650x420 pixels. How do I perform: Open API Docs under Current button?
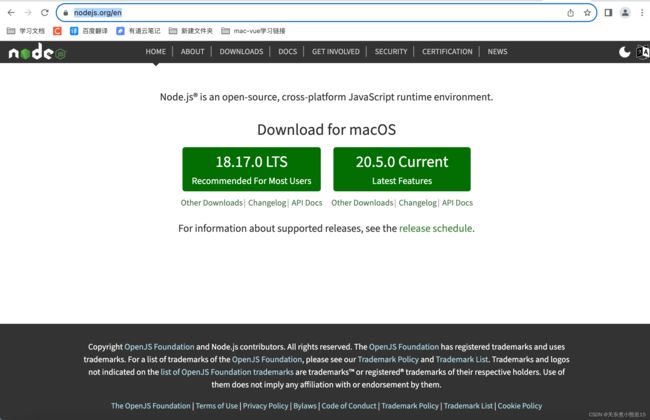coord(457,203)
